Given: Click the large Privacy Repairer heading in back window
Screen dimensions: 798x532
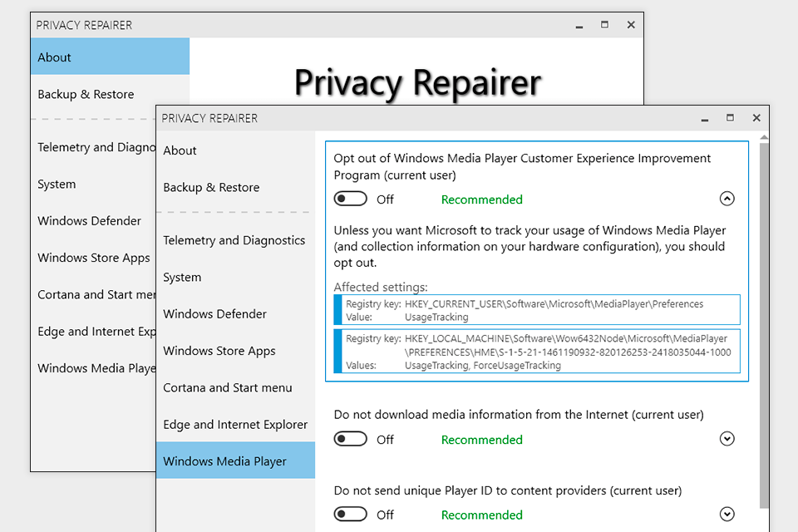Looking at the screenshot, I should coord(417,82).
